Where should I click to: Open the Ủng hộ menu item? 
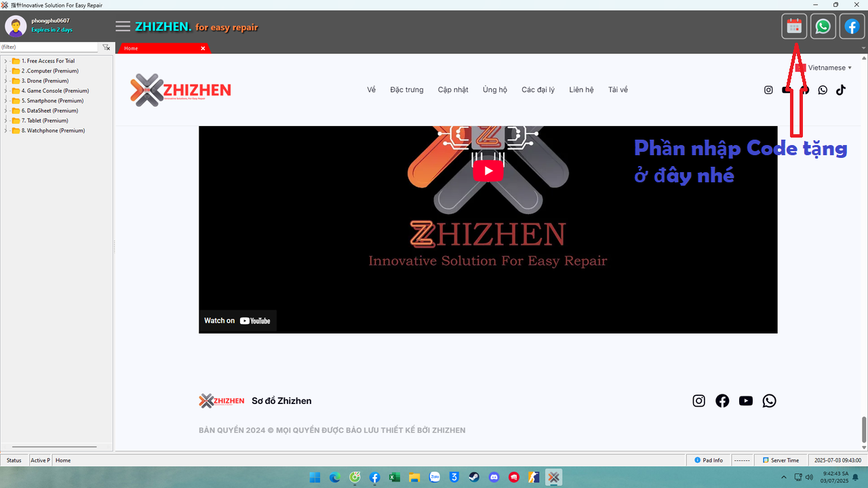pyautogui.click(x=495, y=89)
